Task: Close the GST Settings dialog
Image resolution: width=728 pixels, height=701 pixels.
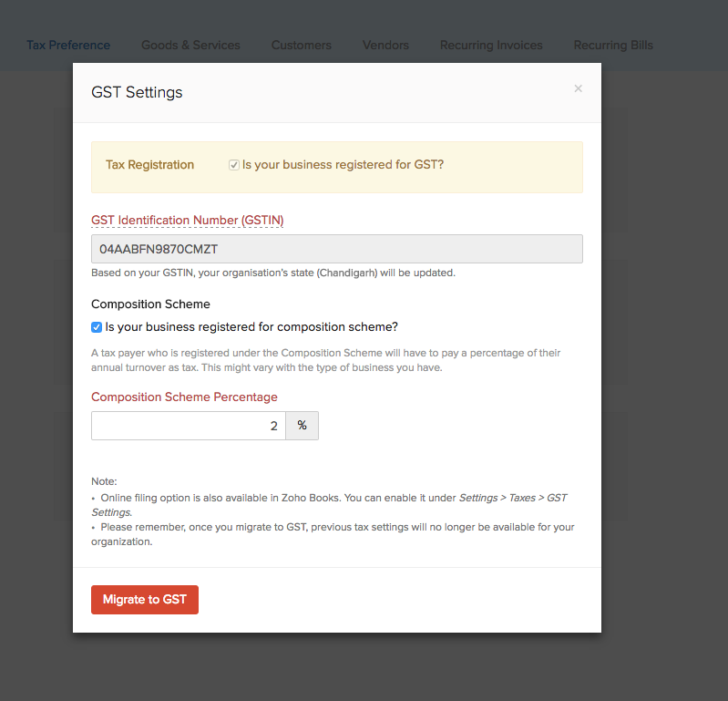Action: pos(578,88)
